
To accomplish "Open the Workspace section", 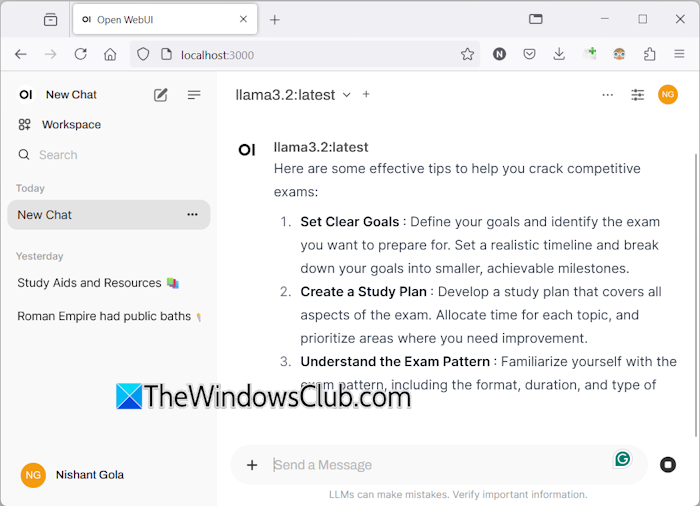I will click(x=59, y=125).
